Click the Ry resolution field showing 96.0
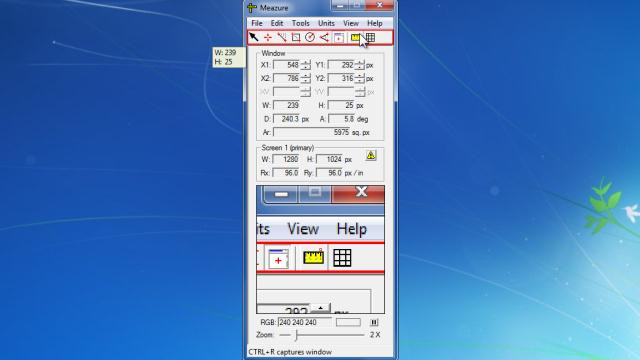 (329, 173)
